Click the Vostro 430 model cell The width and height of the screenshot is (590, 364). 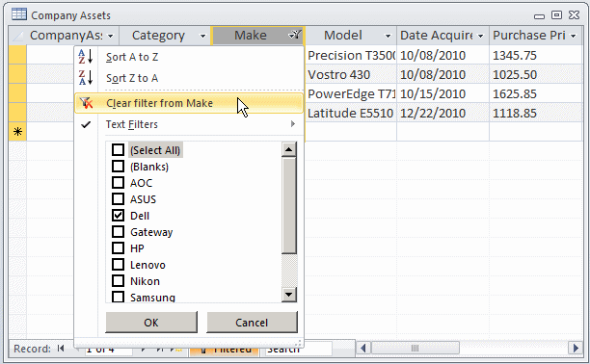350,74
